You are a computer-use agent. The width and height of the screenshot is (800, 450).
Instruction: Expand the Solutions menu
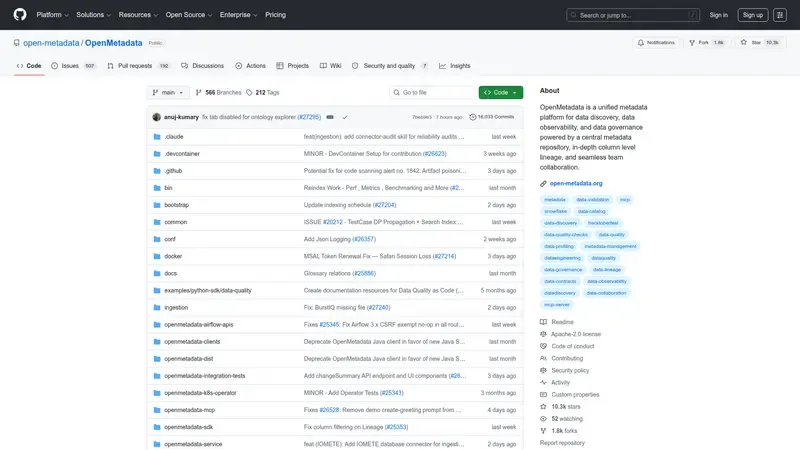pyautogui.click(x=93, y=15)
